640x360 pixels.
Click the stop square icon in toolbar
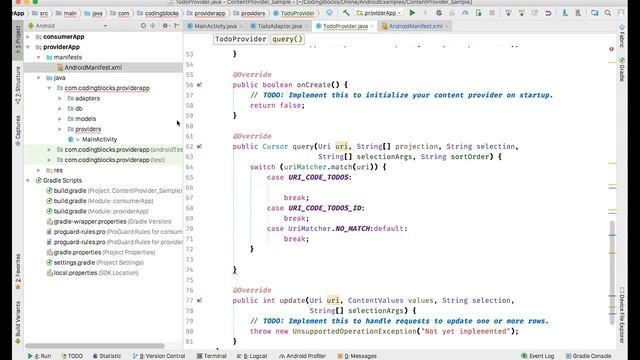pyautogui.click(x=492, y=13)
